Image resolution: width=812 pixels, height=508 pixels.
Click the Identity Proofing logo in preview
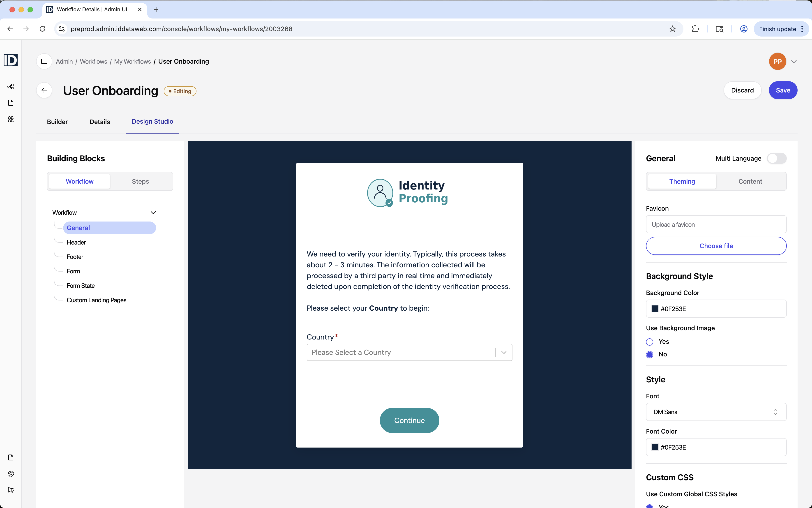pyautogui.click(x=408, y=192)
